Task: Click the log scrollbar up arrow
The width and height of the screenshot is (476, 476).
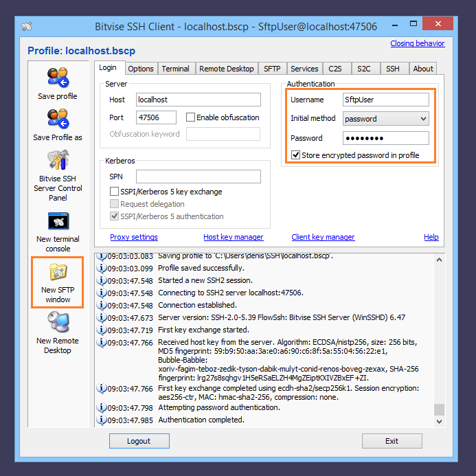Action: 440,260
